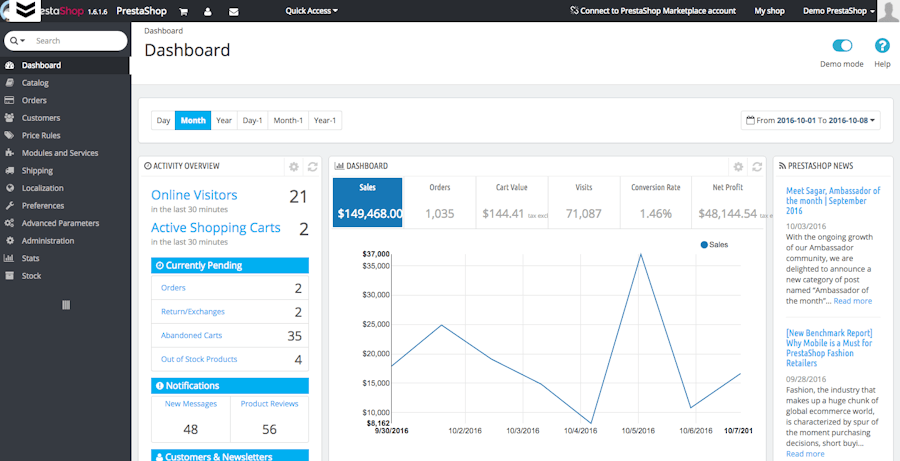Open the search type dropdown arrow
Screen dimensions: 900x461
click(x=18, y=41)
